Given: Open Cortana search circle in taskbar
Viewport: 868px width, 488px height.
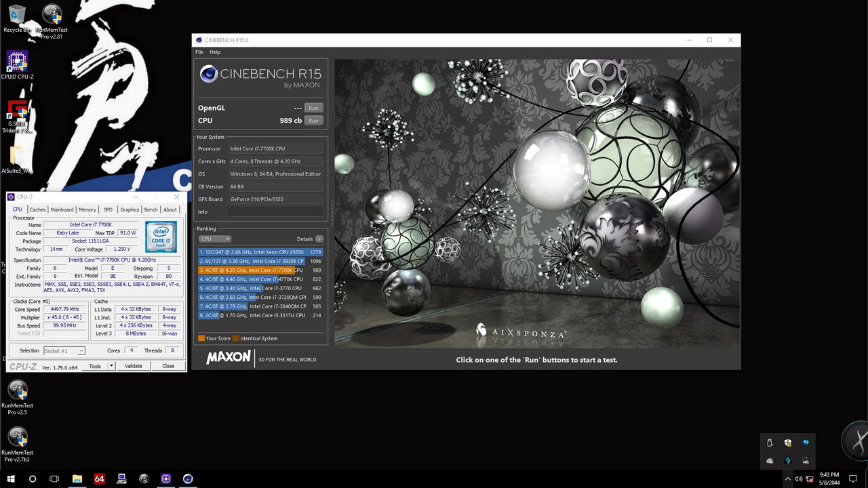Looking at the screenshot, I should click(x=33, y=479).
